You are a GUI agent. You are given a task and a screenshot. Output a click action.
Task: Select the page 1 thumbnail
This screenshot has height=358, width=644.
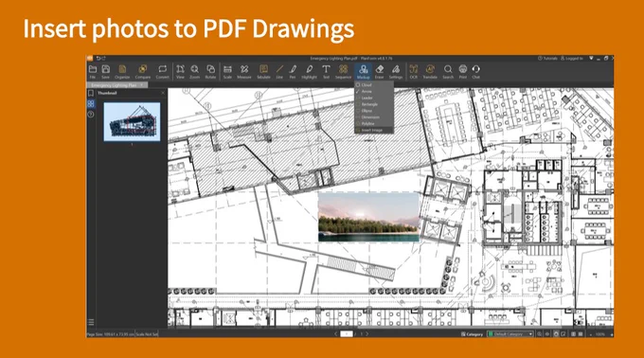click(132, 122)
